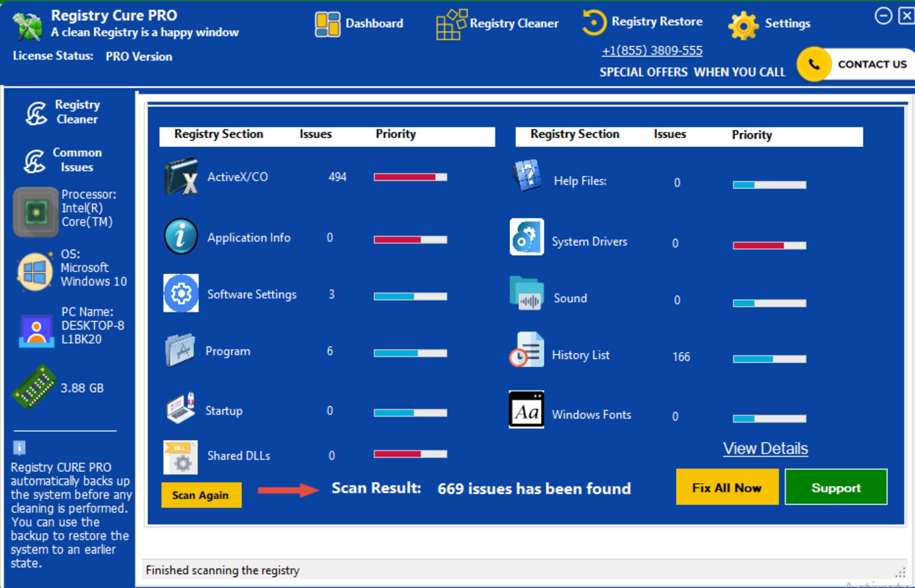This screenshot has height=588, width=915.
Task: Click the 3.88 GB memory text
Action: pos(82,388)
